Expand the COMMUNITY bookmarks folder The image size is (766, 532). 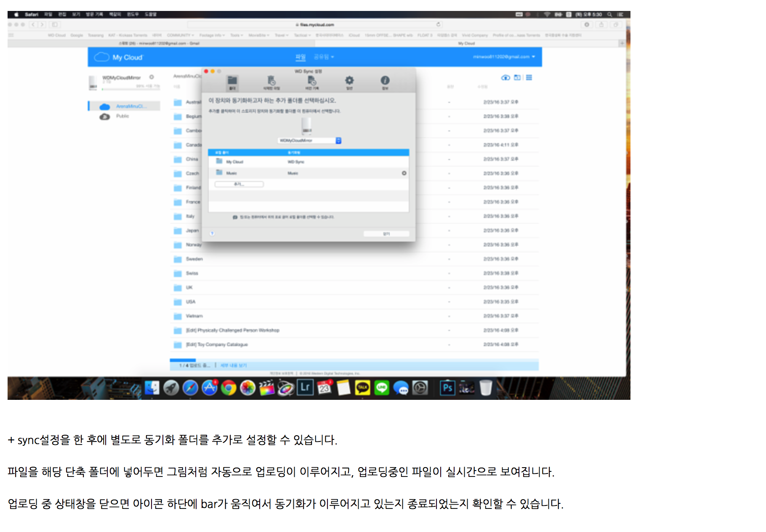[180, 35]
